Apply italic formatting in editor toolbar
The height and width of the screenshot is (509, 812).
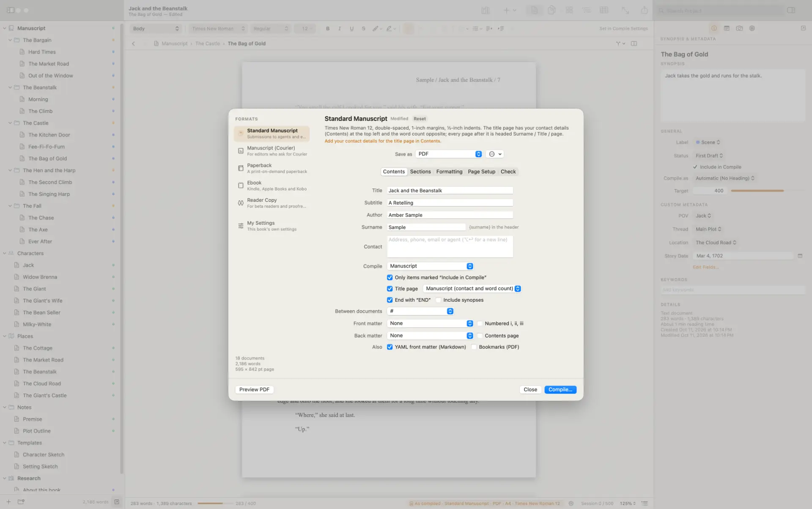tap(339, 28)
